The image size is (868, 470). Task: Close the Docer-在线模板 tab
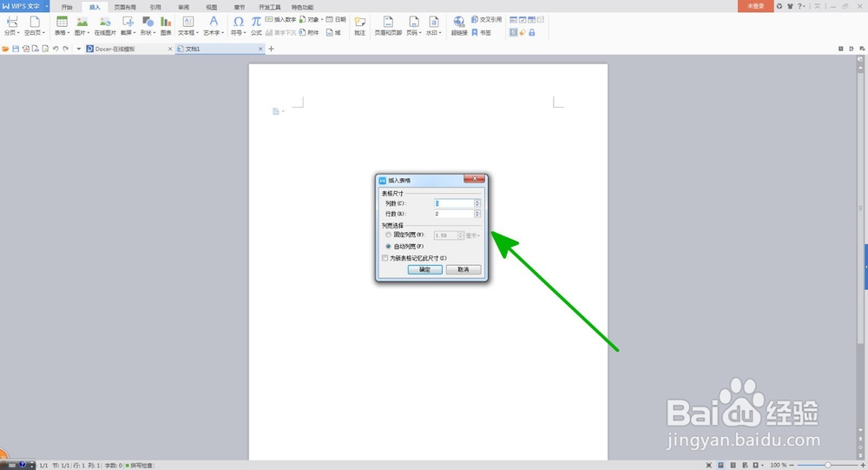click(x=170, y=49)
